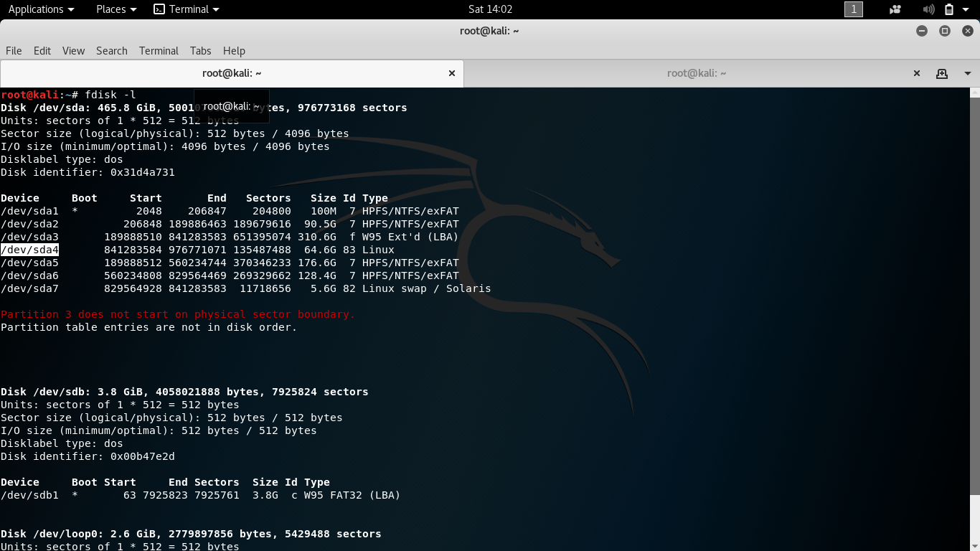The image size is (980, 551).
Task: Open the Help menu
Action: [234, 51]
